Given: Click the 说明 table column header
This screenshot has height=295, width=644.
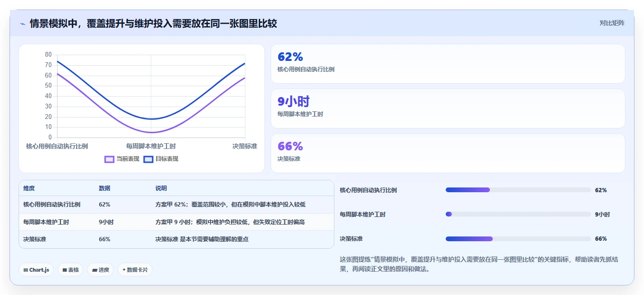Looking at the screenshot, I should 161,188.
